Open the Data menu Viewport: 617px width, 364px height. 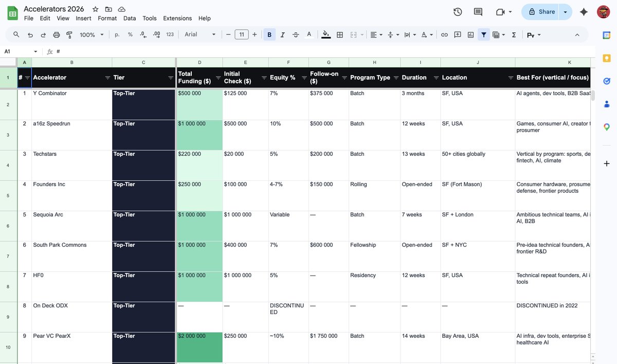[x=130, y=18]
